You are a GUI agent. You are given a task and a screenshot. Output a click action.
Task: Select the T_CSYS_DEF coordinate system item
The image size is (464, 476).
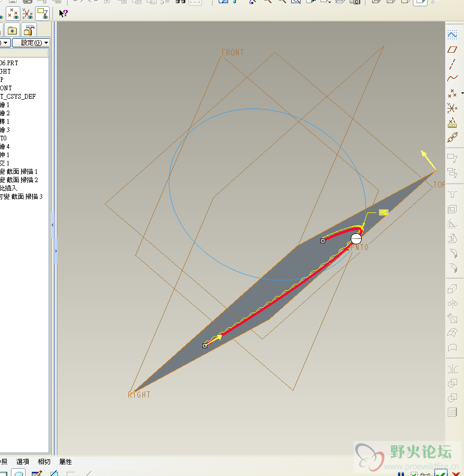coord(18,97)
